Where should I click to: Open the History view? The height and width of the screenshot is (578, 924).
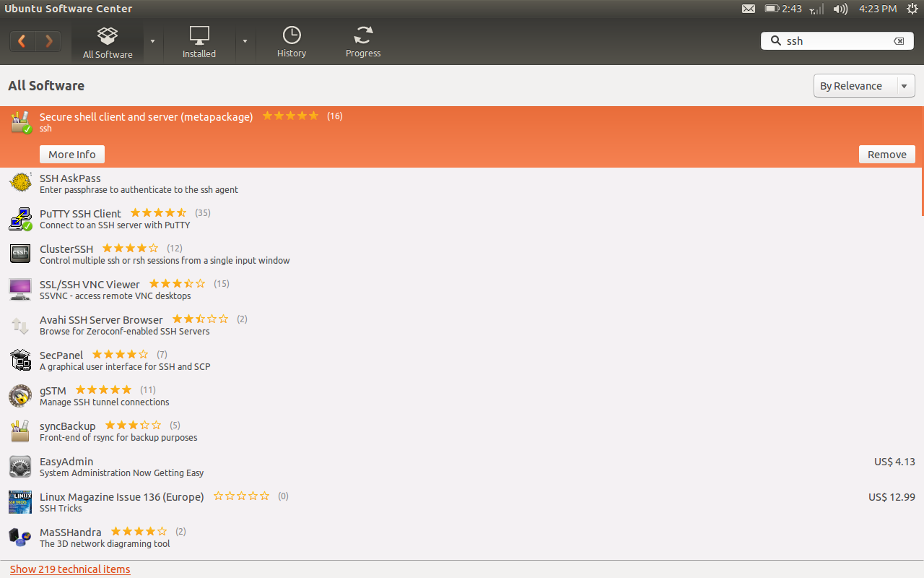tap(292, 43)
